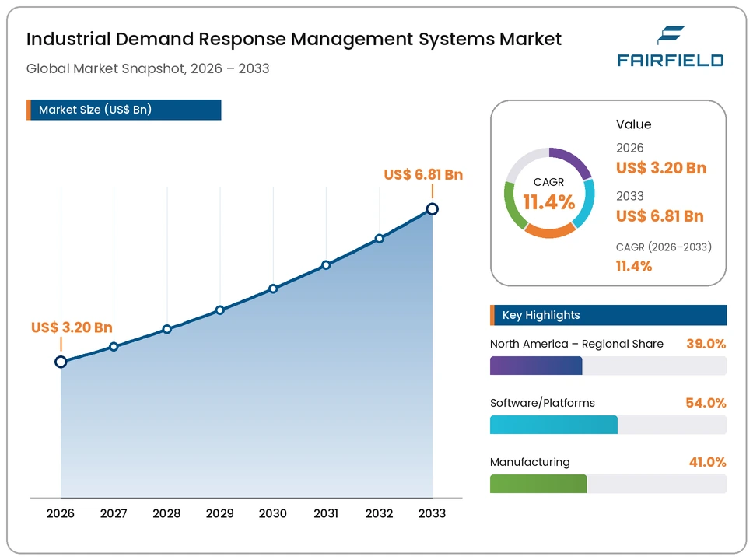Screen dimensions: 753x560
Task: Click the Fairfield logo
Action: click(x=670, y=46)
